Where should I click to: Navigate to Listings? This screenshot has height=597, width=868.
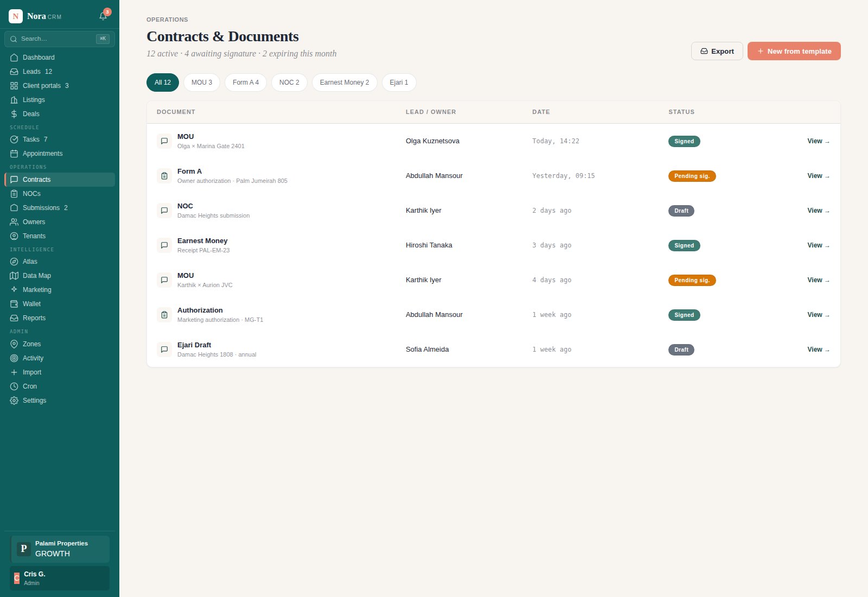pyautogui.click(x=60, y=100)
